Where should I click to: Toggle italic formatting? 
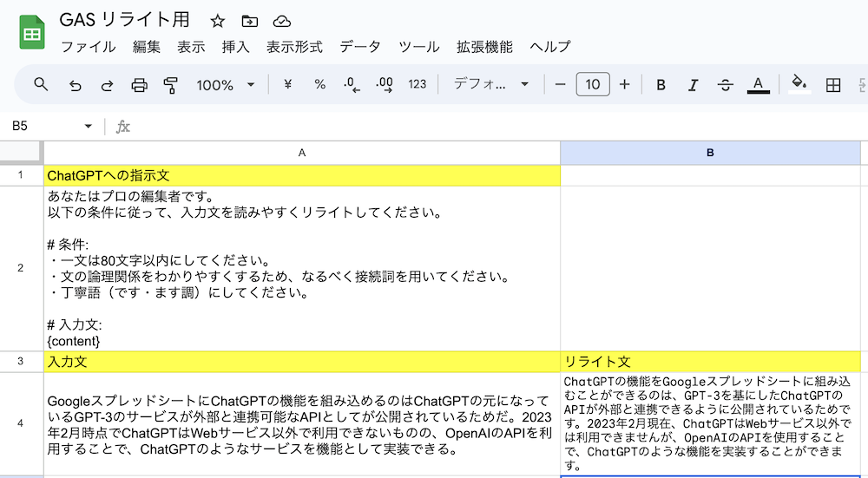[693, 85]
